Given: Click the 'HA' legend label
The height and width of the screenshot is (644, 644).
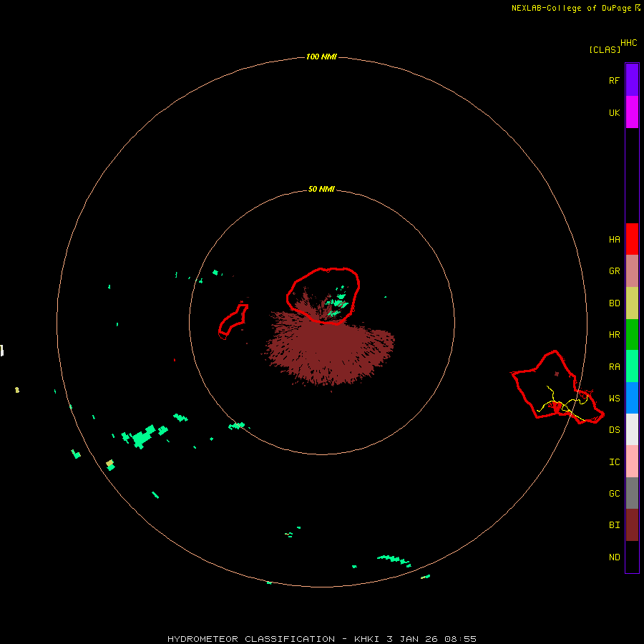Looking at the screenshot, I should pos(614,240).
